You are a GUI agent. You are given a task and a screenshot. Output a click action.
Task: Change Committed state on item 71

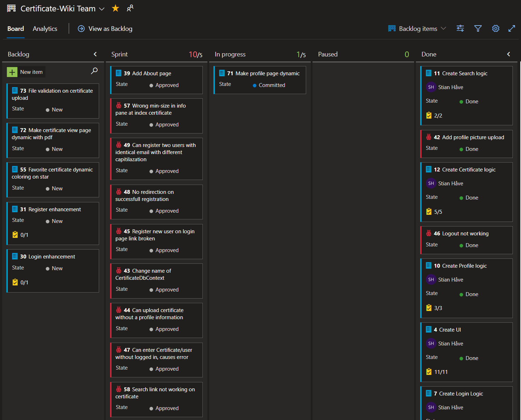pos(269,85)
